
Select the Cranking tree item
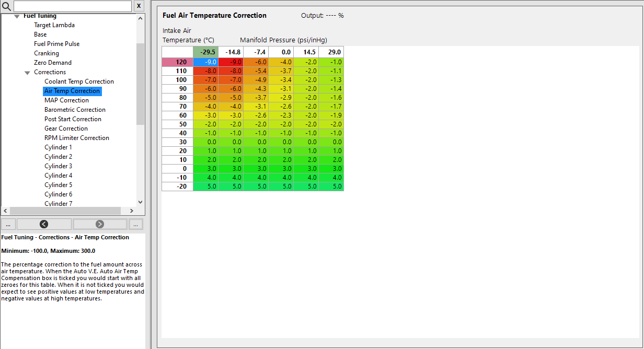pos(47,53)
